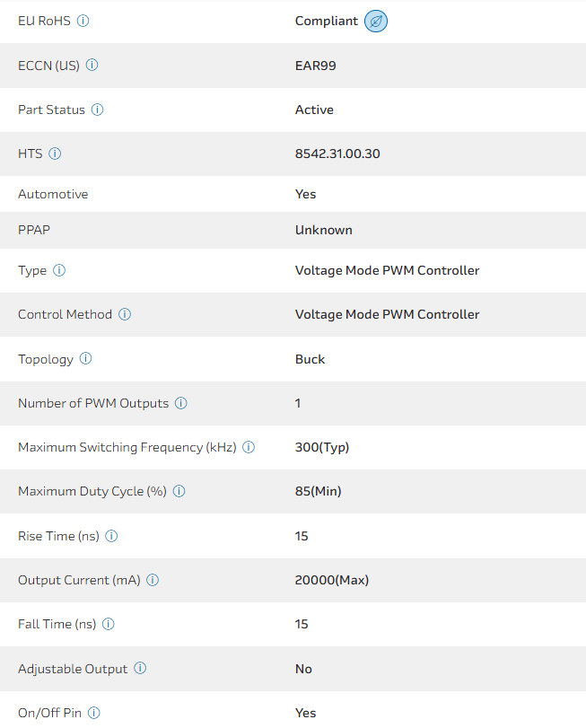Click the Buck topology value
The image size is (586, 728).
(310, 359)
